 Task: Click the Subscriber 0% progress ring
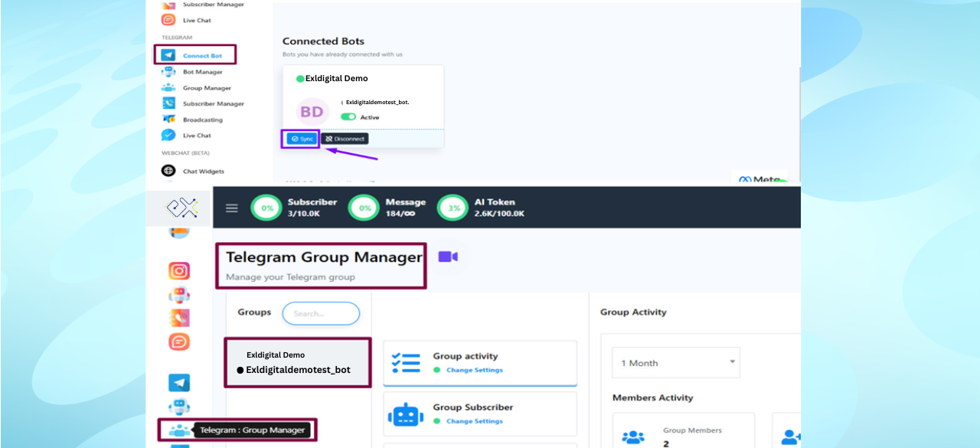click(267, 208)
